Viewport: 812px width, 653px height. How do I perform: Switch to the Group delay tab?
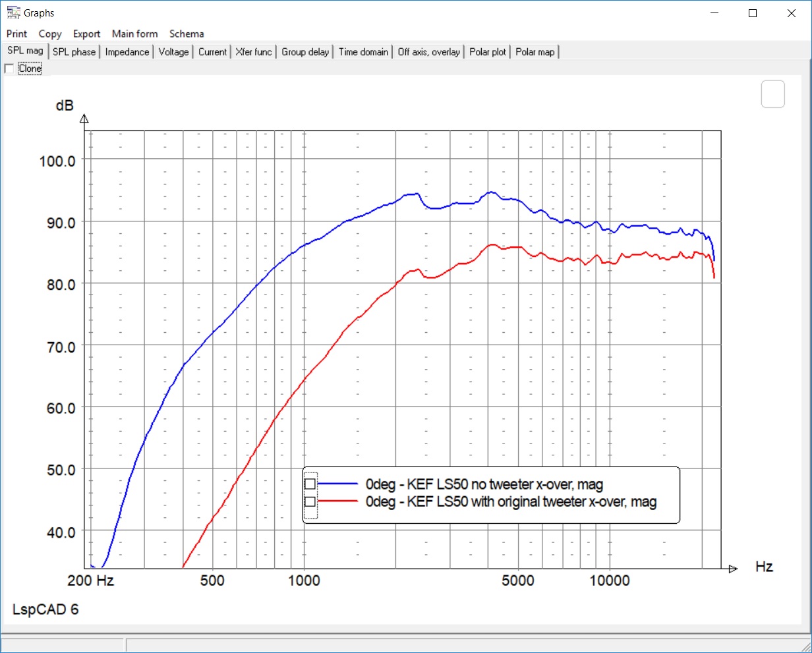pos(305,51)
